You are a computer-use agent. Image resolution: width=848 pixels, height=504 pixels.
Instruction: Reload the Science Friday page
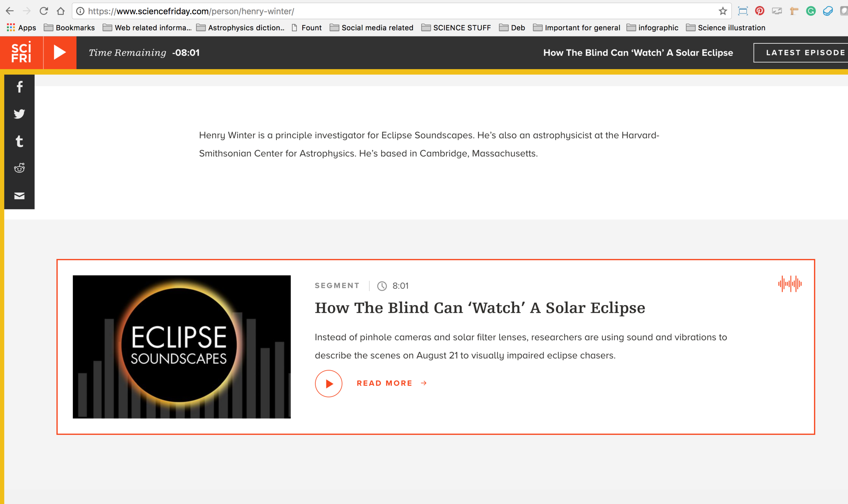43,11
